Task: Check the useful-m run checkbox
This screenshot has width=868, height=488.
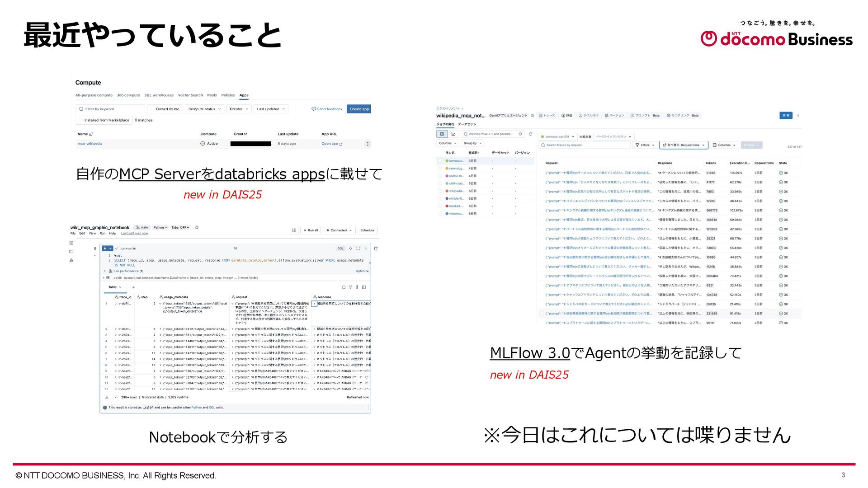Action: coord(440,176)
